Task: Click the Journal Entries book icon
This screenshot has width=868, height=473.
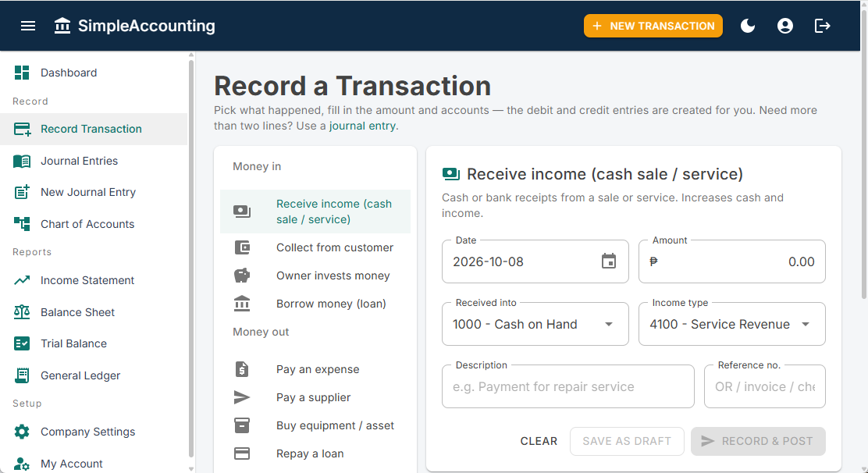Action: click(22, 161)
